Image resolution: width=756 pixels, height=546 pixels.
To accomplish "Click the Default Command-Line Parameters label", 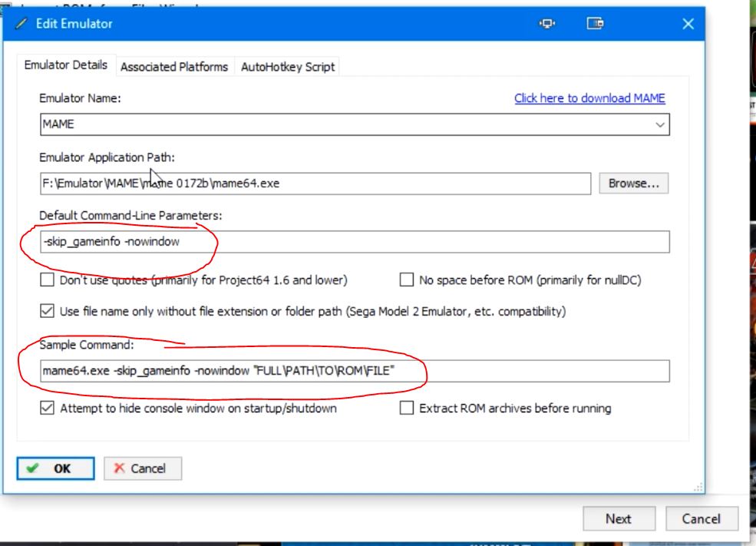I will pyautogui.click(x=130, y=215).
